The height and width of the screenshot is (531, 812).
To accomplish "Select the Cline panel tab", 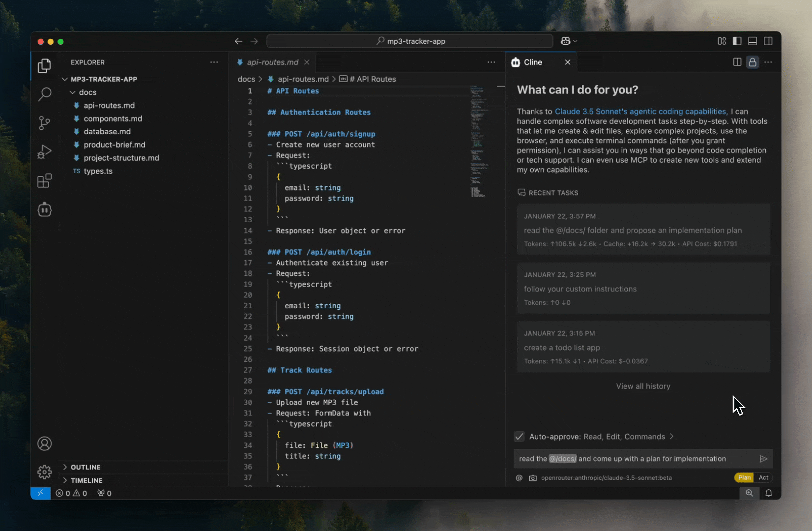I will (x=533, y=62).
